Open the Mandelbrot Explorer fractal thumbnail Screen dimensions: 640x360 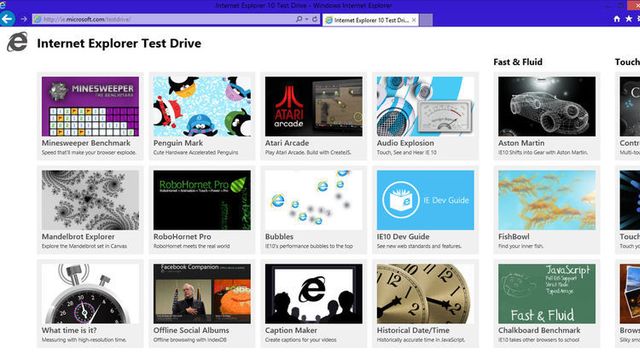[90, 200]
